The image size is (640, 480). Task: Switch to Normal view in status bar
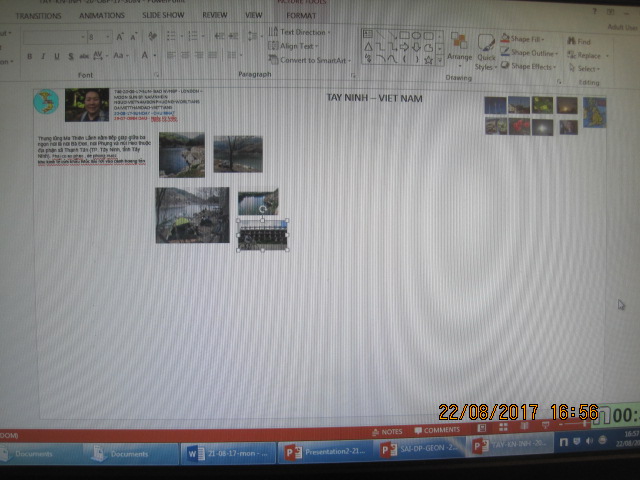coord(482,427)
